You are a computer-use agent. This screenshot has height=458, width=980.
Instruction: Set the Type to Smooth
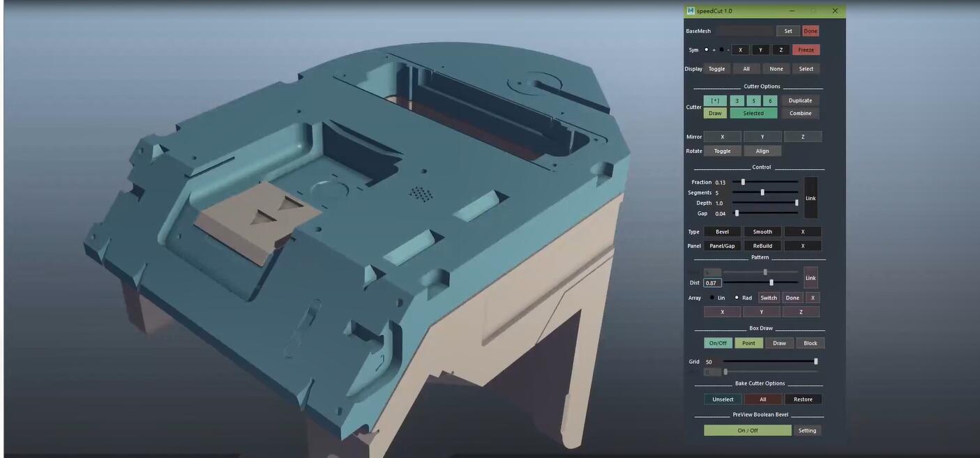point(762,231)
